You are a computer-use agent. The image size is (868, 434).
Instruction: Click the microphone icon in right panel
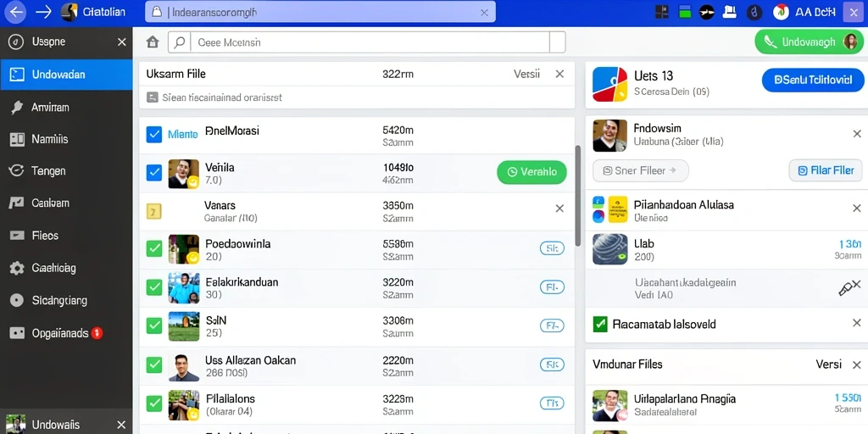tap(845, 289)
